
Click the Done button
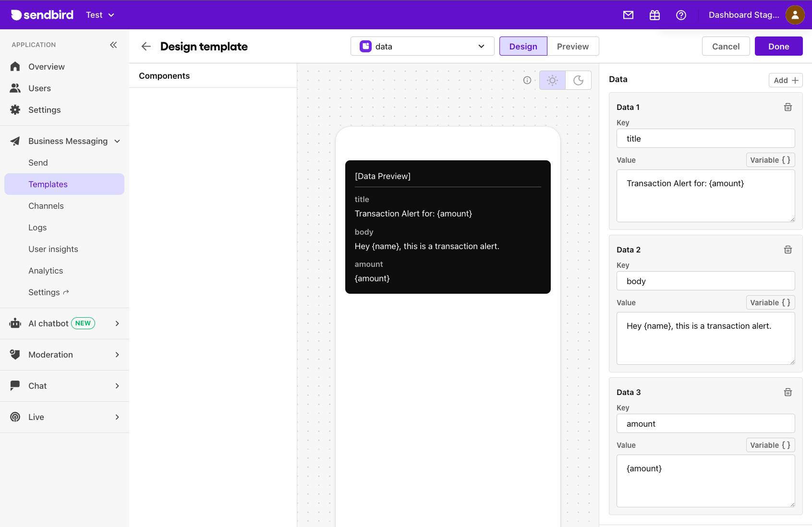pos(778,46)
